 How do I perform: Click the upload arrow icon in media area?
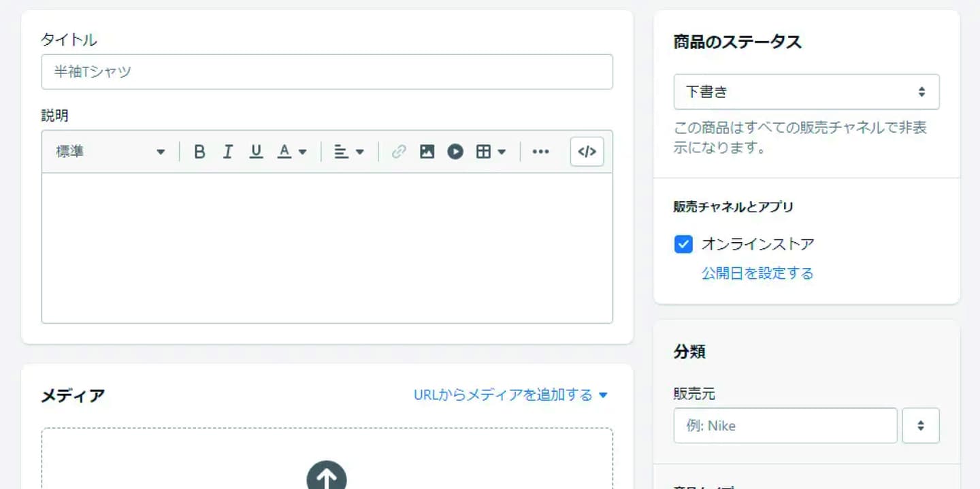(x=327, y=478)
